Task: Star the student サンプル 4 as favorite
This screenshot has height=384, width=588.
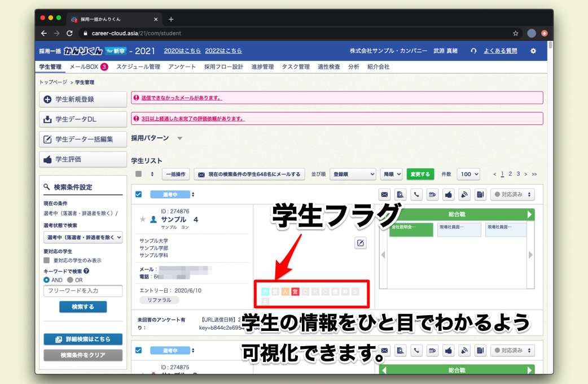Action: (x=142, y=219)
